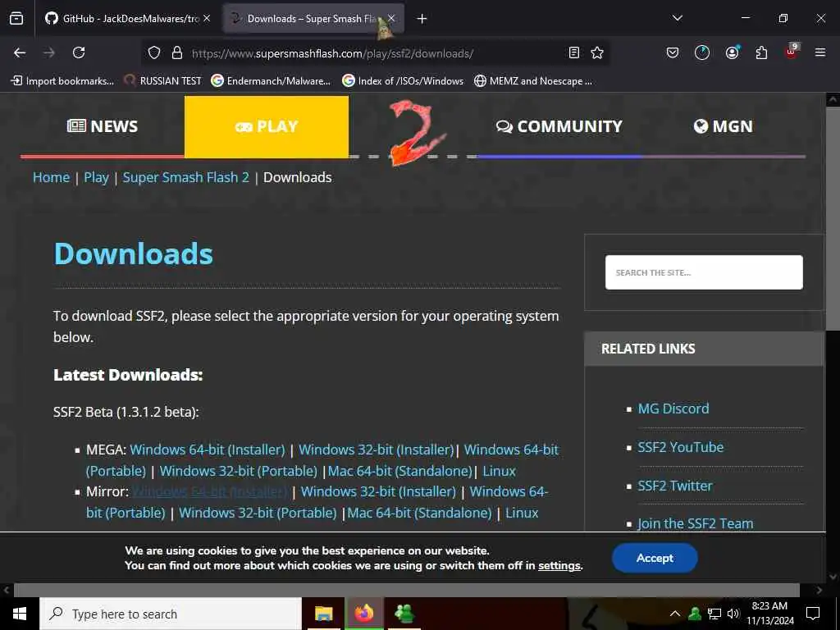Open cookie settings link
This screenshot has height=630, width=840.
tap(559, 566)
